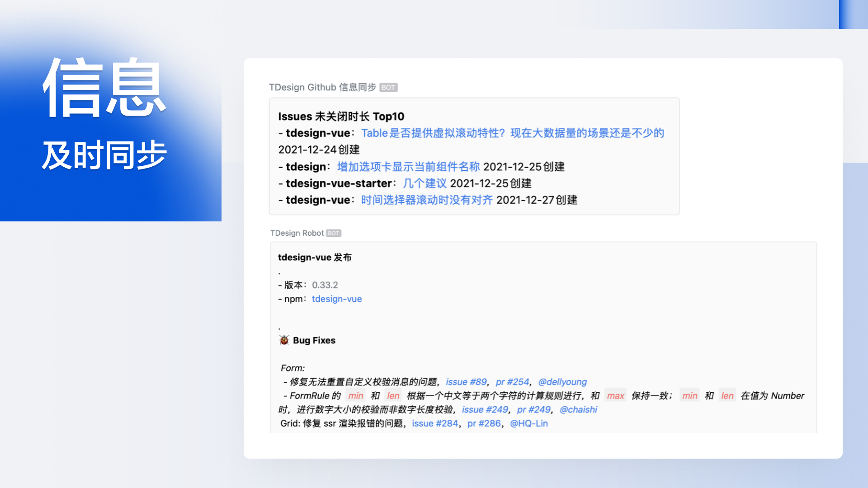Open @chaishi profile mention

(x=578, y=409)
